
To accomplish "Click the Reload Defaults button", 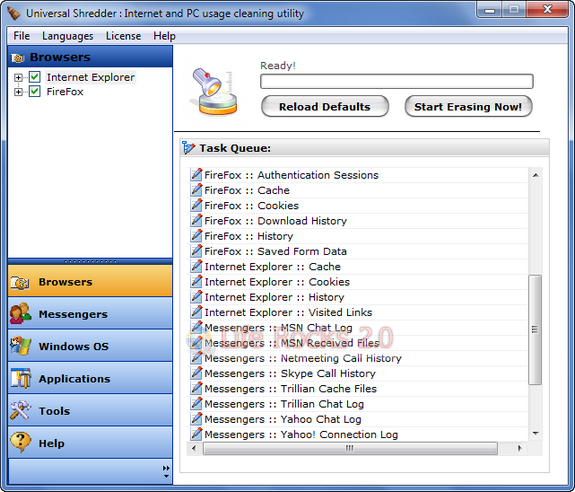I will click(325, 106).
